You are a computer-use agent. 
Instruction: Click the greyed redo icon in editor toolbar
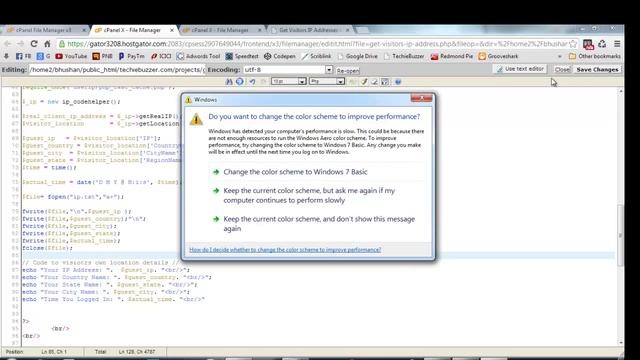point(263,82)
